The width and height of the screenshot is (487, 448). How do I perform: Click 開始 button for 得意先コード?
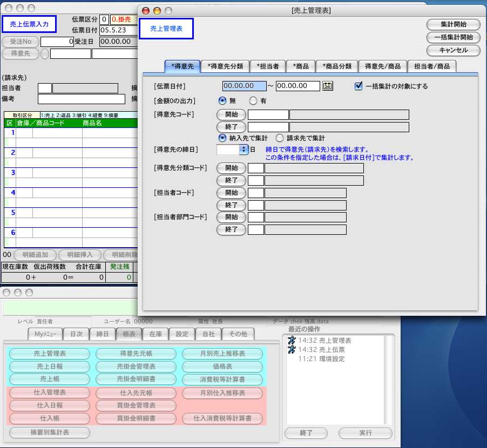click(x=231, y=114)
